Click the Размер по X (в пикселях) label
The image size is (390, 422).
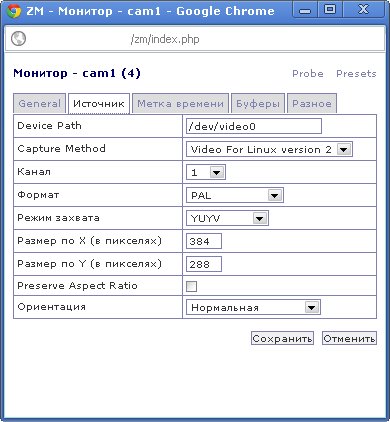(89, 241)
